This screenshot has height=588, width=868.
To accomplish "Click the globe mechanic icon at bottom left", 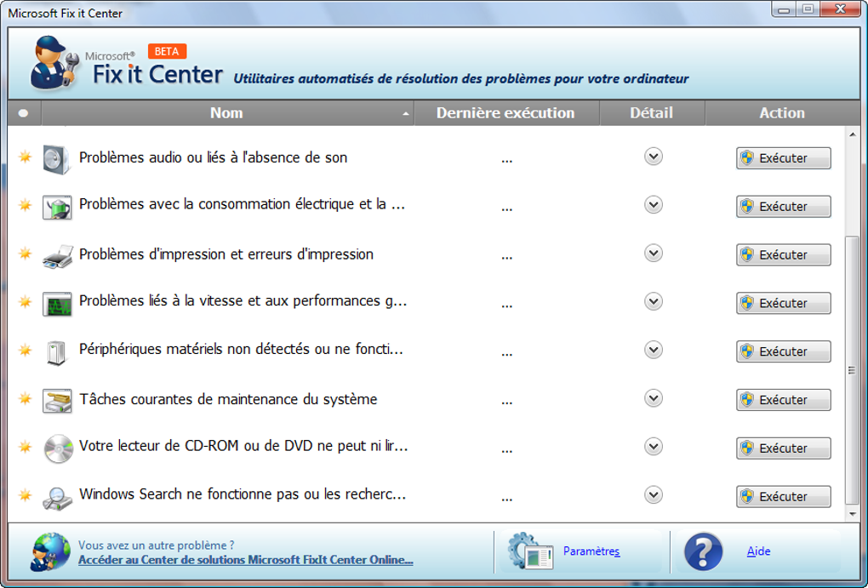I will (50, 551).
